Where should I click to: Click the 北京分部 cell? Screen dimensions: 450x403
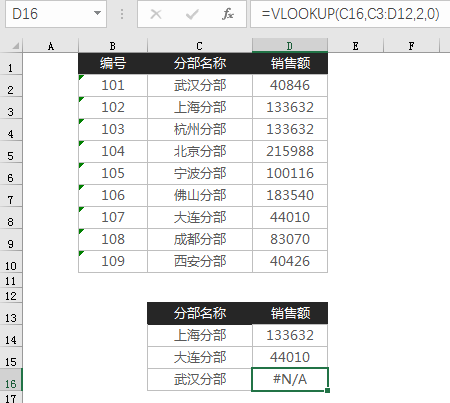click(200, 151)
